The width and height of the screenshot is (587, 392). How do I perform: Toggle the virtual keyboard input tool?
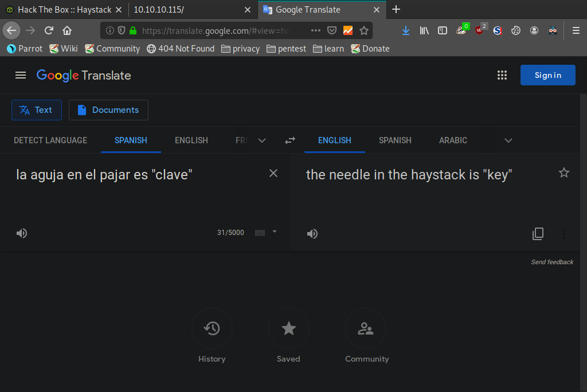(260, 233)
